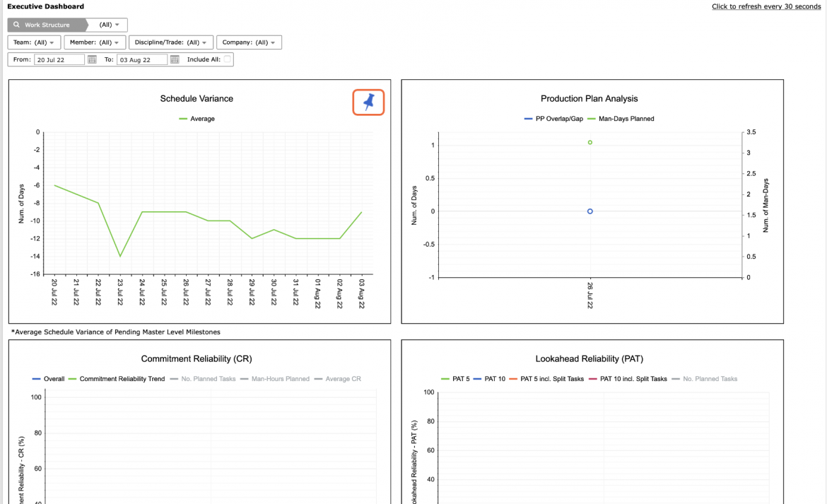This screenshot has width=827, height=504.
Task: Enable the Include All checkbox
Action: click(x=227, y=59)
